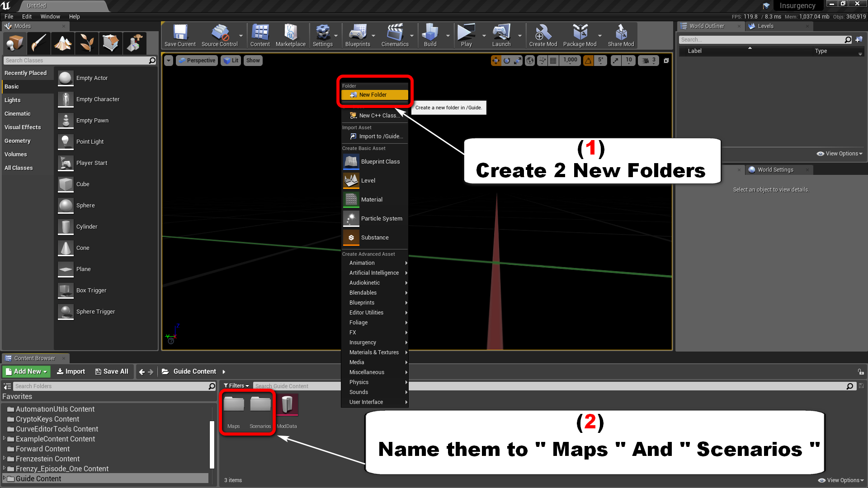The height and width of the screenshot is (488, 868).
Task: Click Import button in Content Browser
Action: pos(71,371)
